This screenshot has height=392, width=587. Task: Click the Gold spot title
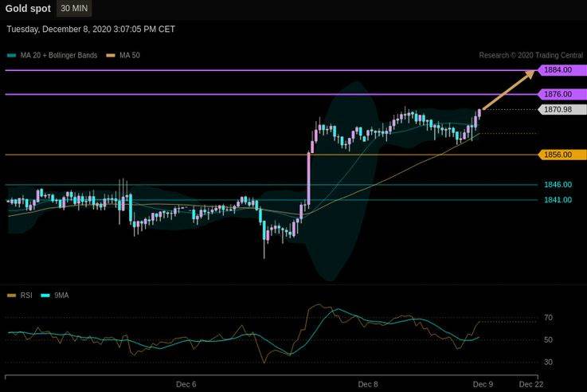click(x=28, y=8)
